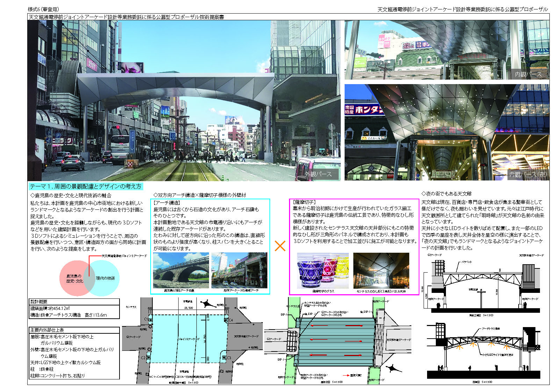Open the existing arcade continuous arch photo
Image resolution: width=555 pixels, height=392 pixels.
[239, 270]
